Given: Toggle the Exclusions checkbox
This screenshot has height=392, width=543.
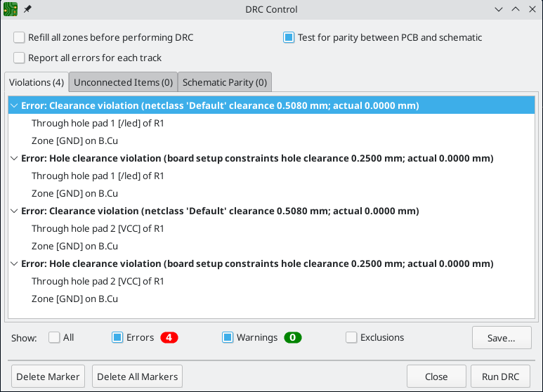Looking at the screenshot, I should [x=351, y=338].
